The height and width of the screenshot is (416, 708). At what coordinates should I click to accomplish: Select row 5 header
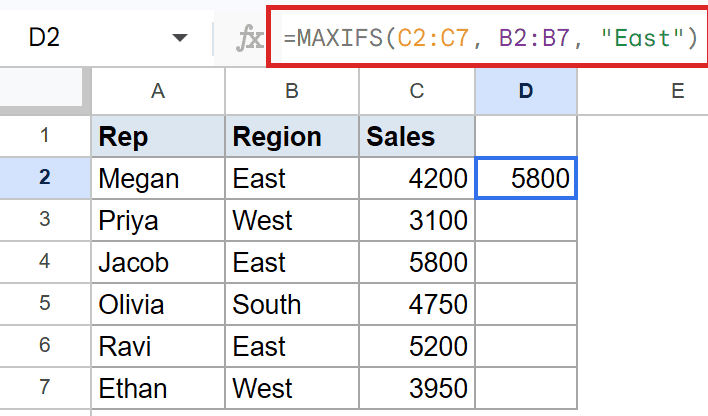tap(45, 304)
